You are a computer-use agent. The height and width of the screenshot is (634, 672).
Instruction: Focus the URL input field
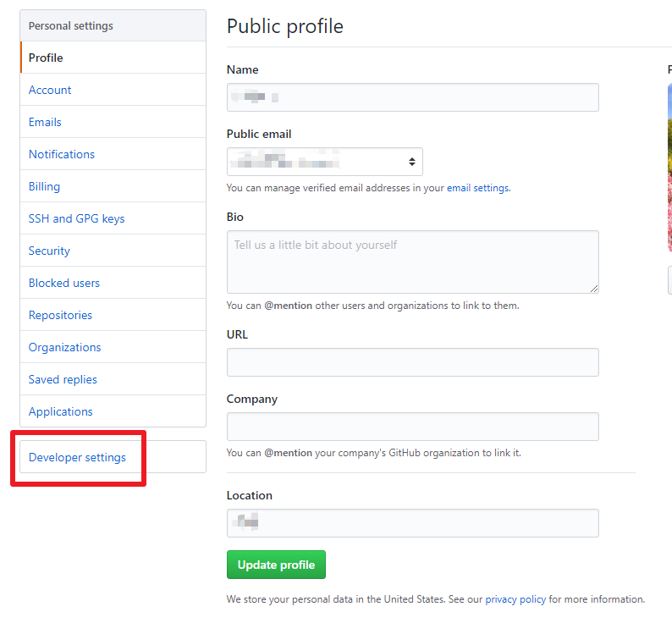(x=412, y=362)
